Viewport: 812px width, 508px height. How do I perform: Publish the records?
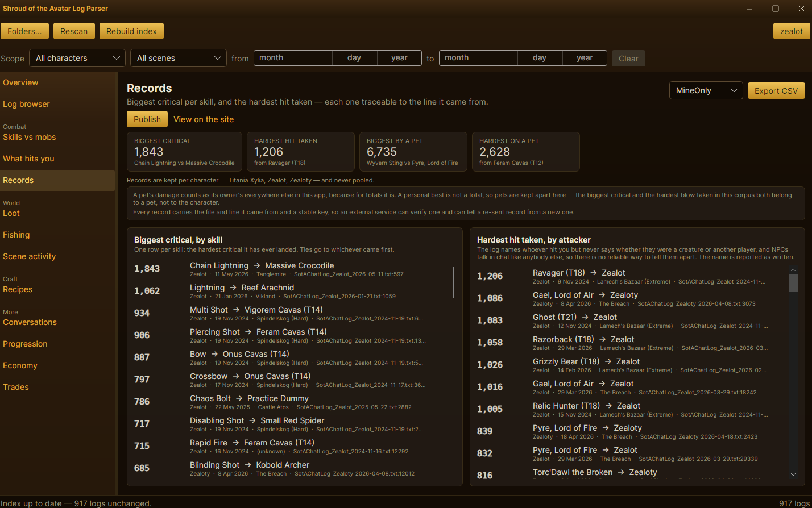[x=147, y=119]
